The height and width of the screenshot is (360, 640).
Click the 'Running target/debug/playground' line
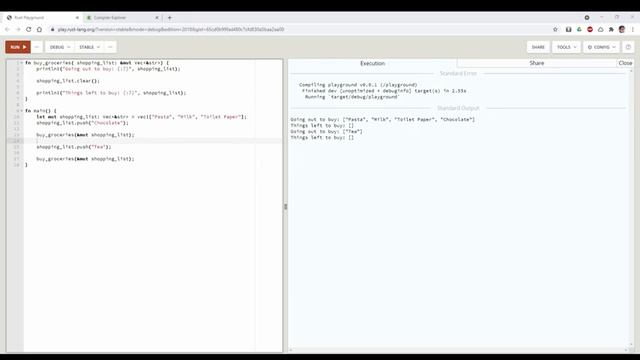click(352, 97)
